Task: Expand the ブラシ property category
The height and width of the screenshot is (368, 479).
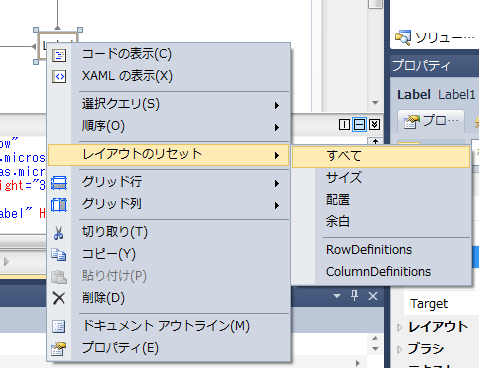Action: (400, 350)
